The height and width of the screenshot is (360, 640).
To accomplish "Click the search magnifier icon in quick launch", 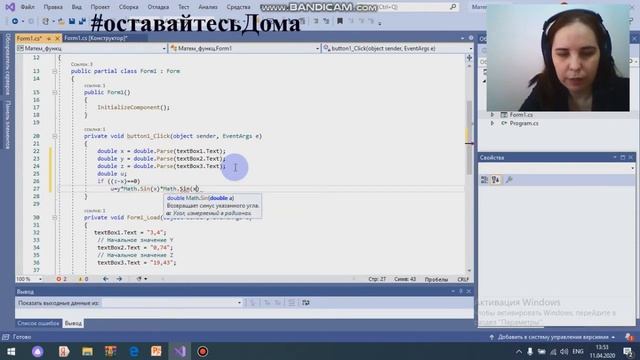I will [x=453, y=7].
